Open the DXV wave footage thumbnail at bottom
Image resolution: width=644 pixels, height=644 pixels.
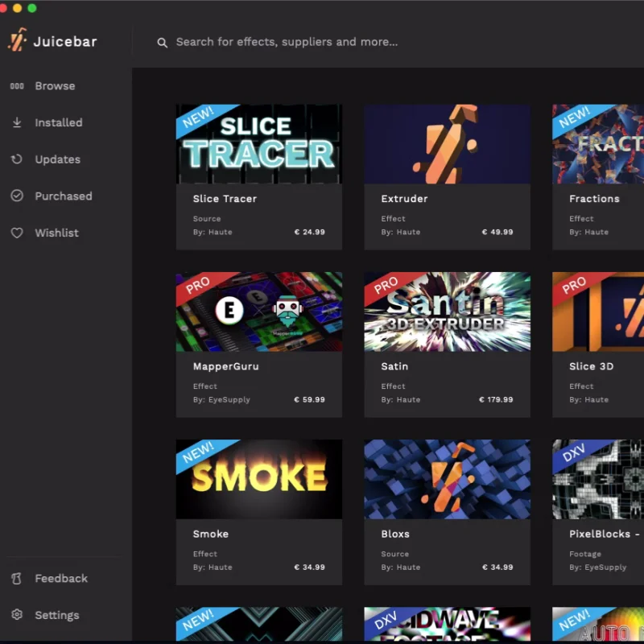(447, 625)
